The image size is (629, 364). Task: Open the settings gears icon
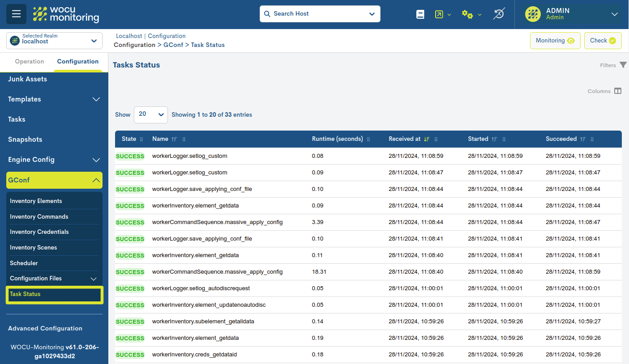[467, 14]
